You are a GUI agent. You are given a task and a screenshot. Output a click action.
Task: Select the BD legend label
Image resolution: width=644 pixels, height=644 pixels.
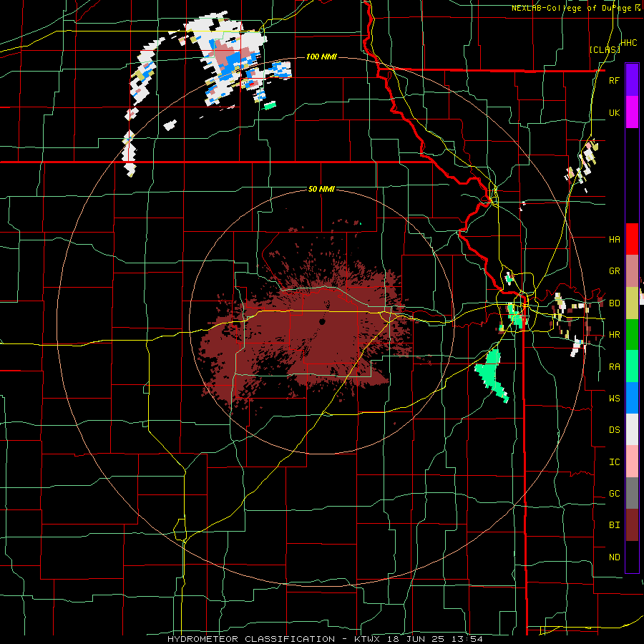coord(614,303)
